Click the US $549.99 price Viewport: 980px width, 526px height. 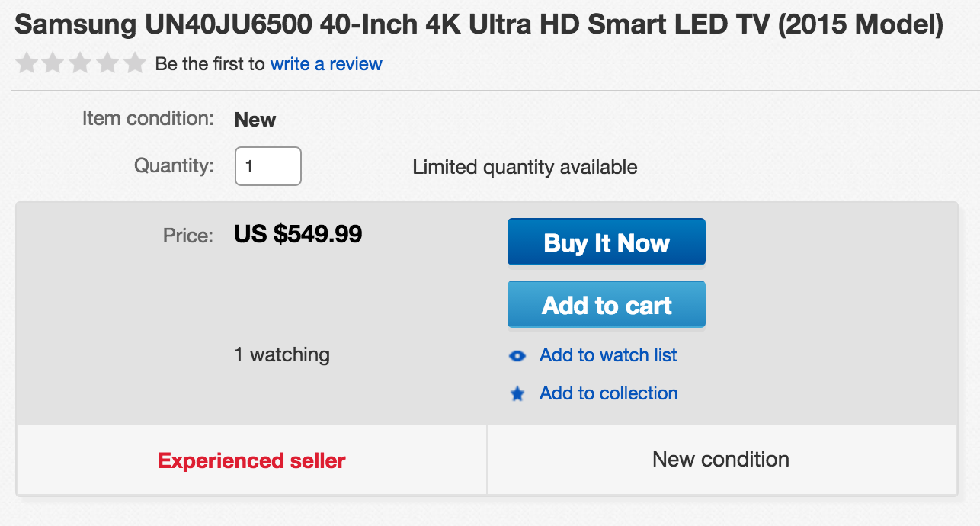(298, 234)
